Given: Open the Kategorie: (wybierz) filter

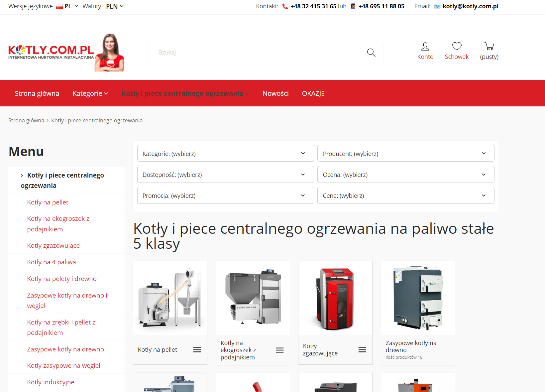Looking at the screenshot, I should pyautogui.click(x=225, y=153).
